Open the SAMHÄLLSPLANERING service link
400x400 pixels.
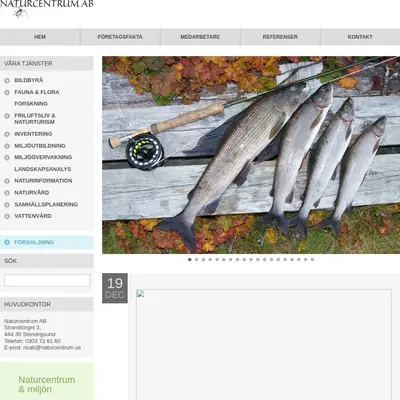click(x=46, y=204)
